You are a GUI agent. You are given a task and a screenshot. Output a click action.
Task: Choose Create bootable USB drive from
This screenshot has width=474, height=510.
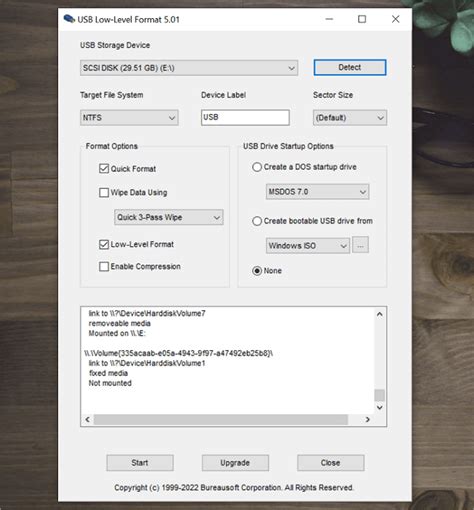(257, 221)
